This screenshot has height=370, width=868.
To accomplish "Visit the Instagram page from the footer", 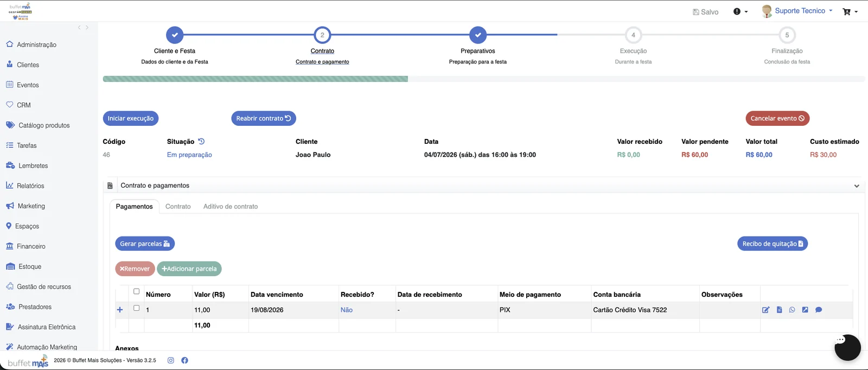I will (x=171, y=360).
